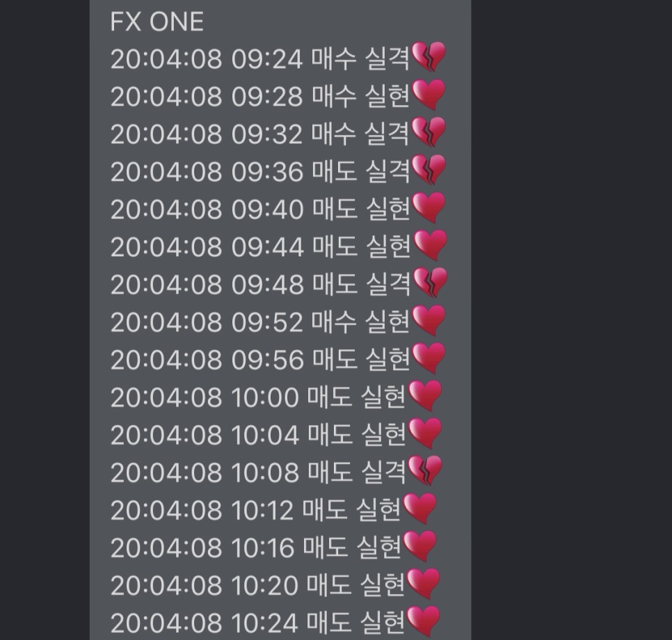Click the heart emoji on the 09:40 line

pyautogui.click(x=429, y=208)
